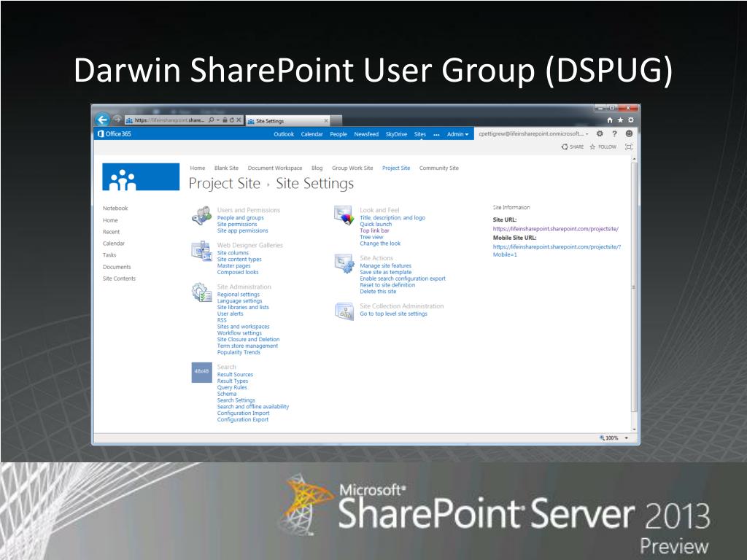The image size is (747, 560).
Task: Open Sites in suite bar
Action: [419, 134]
